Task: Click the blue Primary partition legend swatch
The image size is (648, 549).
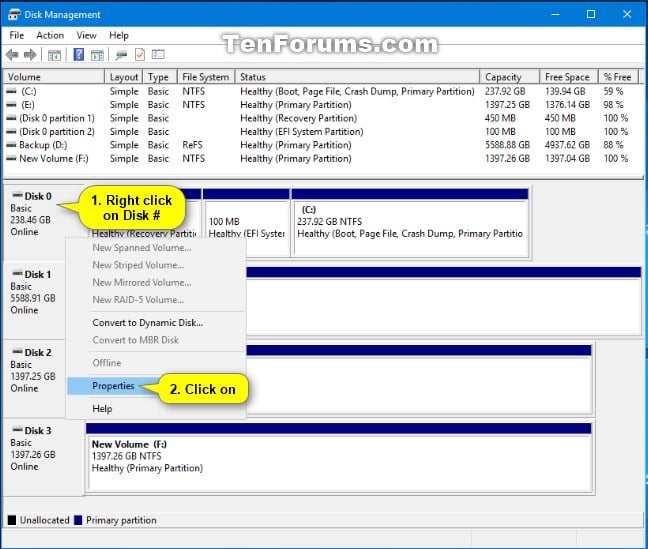Action: pos(78,520)
